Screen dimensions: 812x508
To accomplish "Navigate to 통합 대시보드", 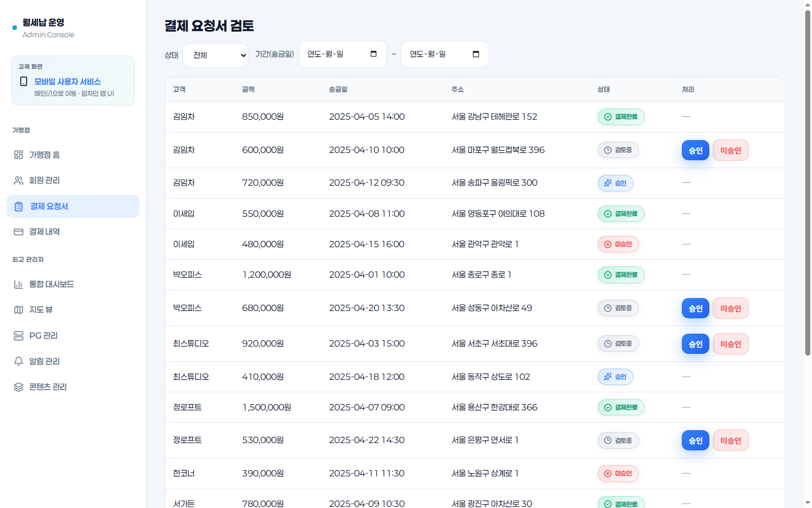I will [73, 284].
